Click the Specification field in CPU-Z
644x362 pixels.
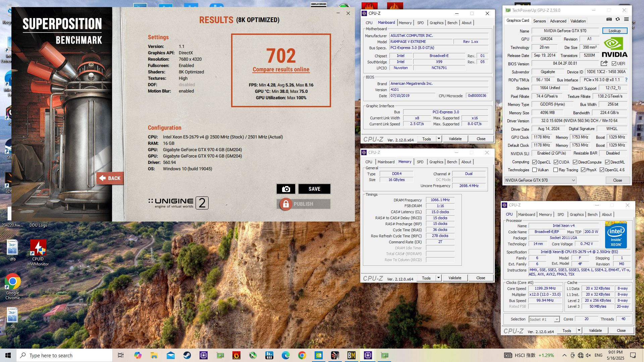point(579,252)
